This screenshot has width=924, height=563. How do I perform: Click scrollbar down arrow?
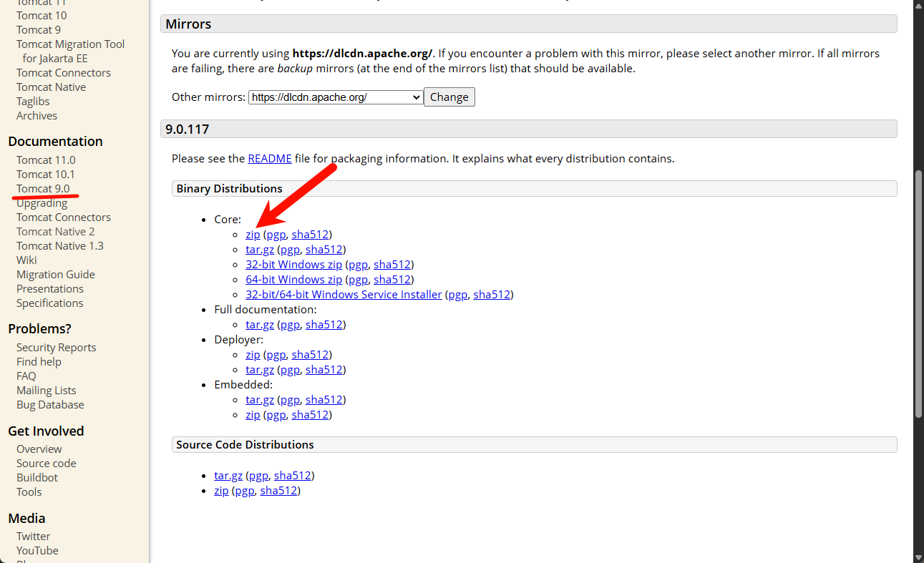coord(919,557)
